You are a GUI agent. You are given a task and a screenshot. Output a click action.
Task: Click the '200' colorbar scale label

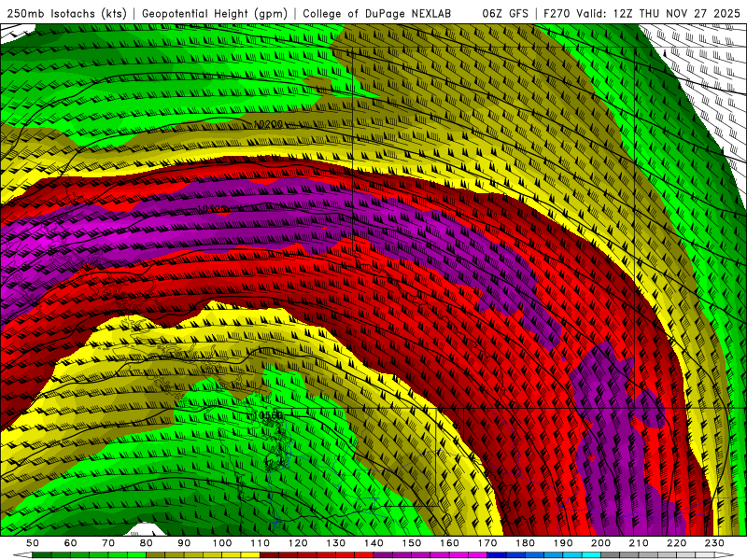tap(600, 543)
